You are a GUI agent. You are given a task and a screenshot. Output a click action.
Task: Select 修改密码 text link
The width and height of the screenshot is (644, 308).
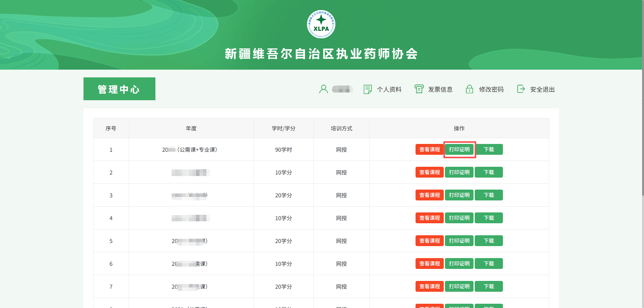pos(491,89)
